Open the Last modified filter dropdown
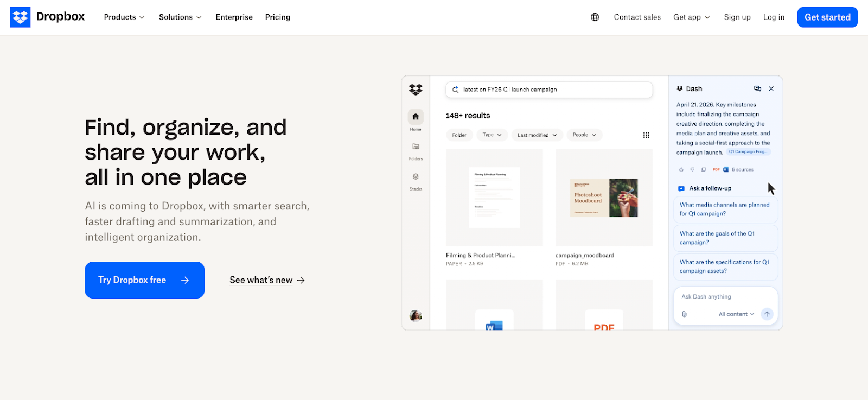This screenshot has width=868, height=400. [x=537, y=135]
